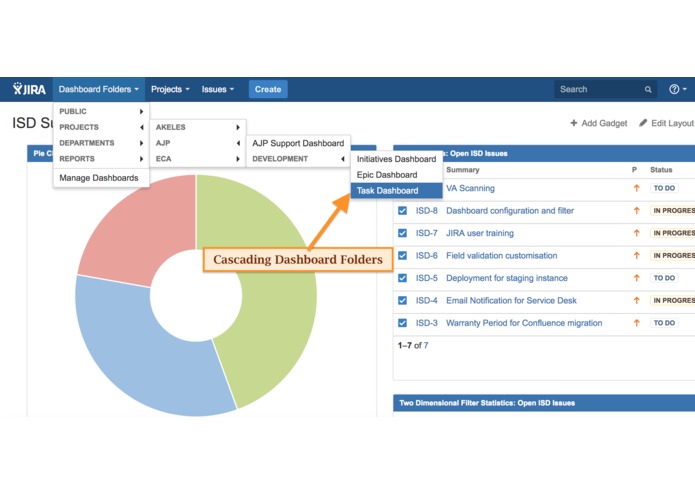
Task: Expand the PROJECTS folder submenu
Action: coord(101,127)
